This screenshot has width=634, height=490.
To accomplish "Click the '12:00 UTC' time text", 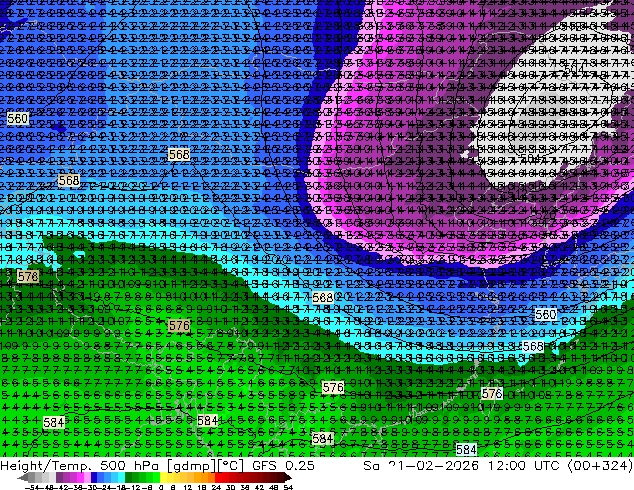I will (524, 466).
